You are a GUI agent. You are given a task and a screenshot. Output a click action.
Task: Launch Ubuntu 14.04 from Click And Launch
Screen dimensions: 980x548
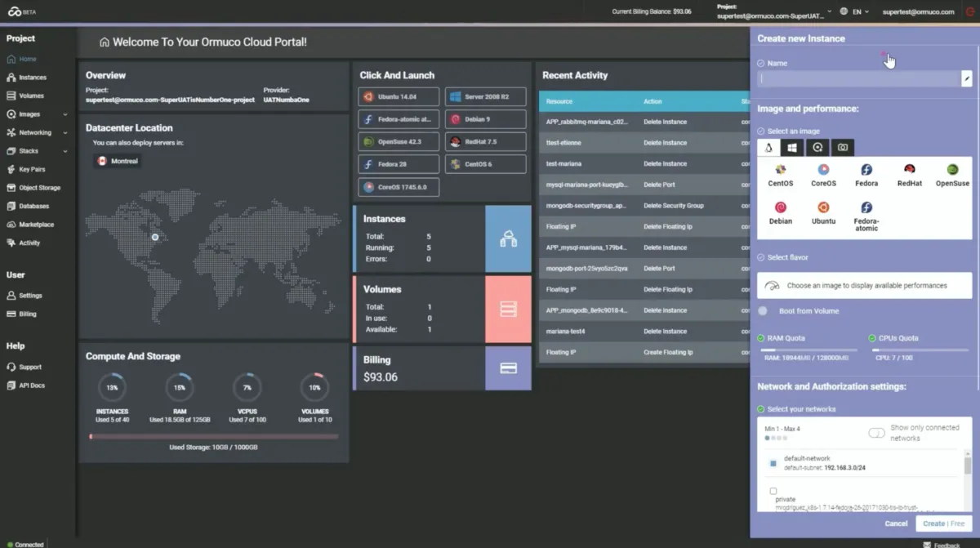point(399,96)
